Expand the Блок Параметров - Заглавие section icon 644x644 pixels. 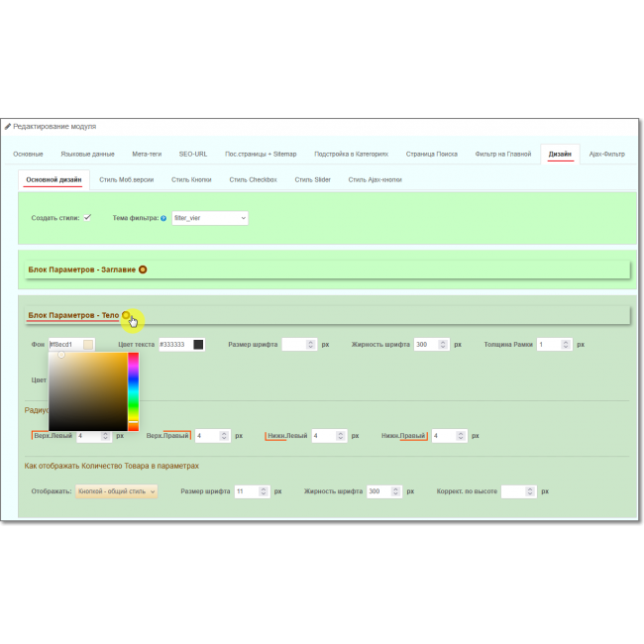(143, 269)
